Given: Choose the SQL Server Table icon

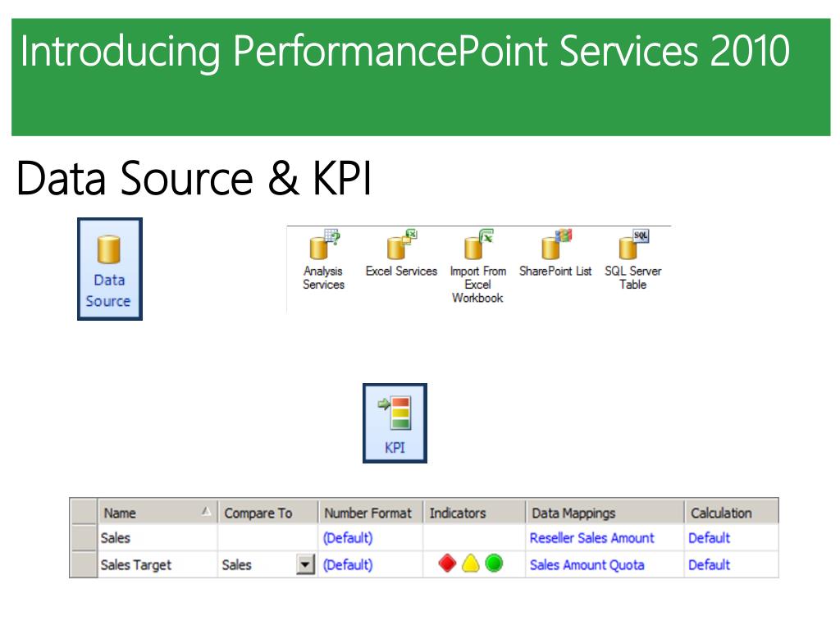Looking at the screenshot, I should 632,261.
